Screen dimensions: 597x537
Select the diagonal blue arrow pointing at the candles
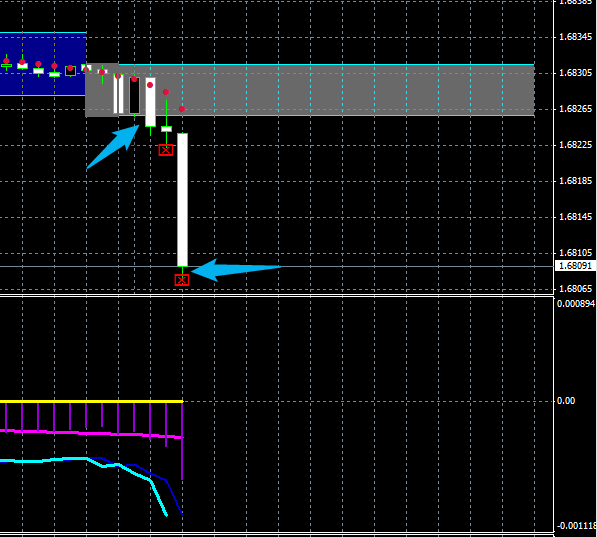113,147
